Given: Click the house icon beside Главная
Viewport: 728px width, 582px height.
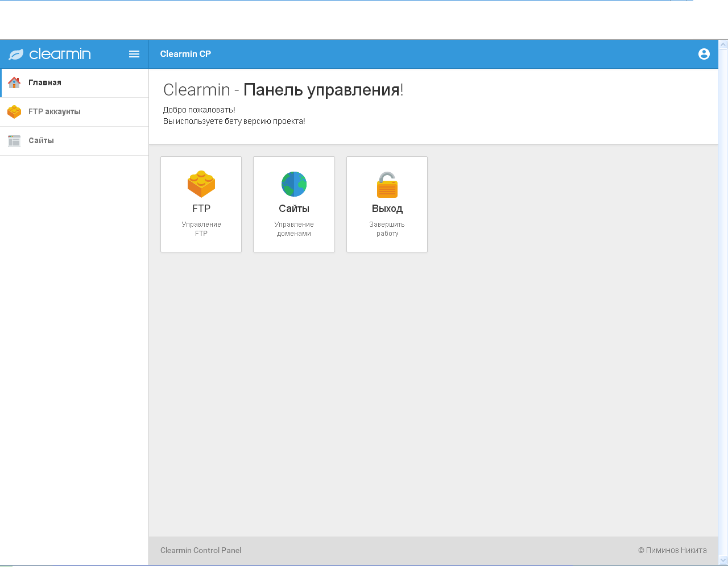Looking at the screenshot, I should 14,83.
